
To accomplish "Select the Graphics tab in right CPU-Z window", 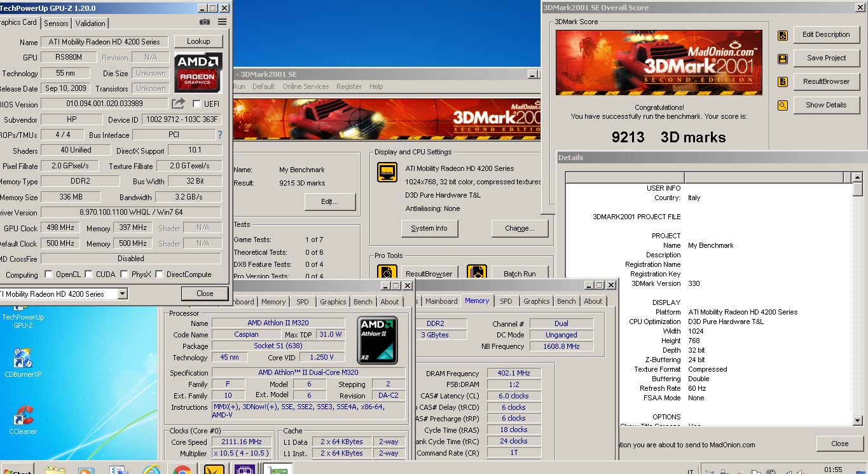I will pyautogui.click(x=536, y=301).
